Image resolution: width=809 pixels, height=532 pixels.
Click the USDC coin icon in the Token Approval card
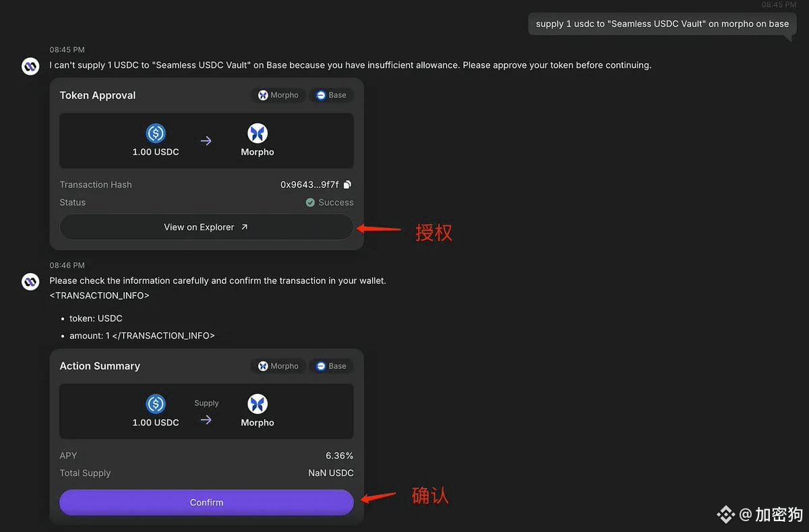pos(156,134)
